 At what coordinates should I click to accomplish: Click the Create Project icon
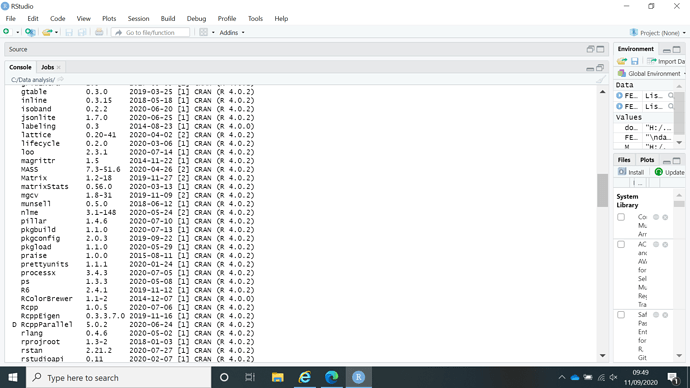[x=30, y=32]
